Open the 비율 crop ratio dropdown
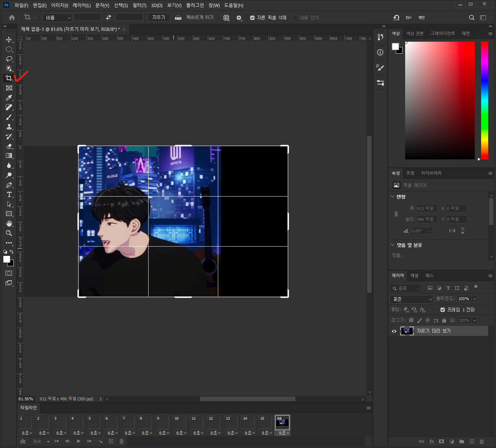 click(57, 18)
